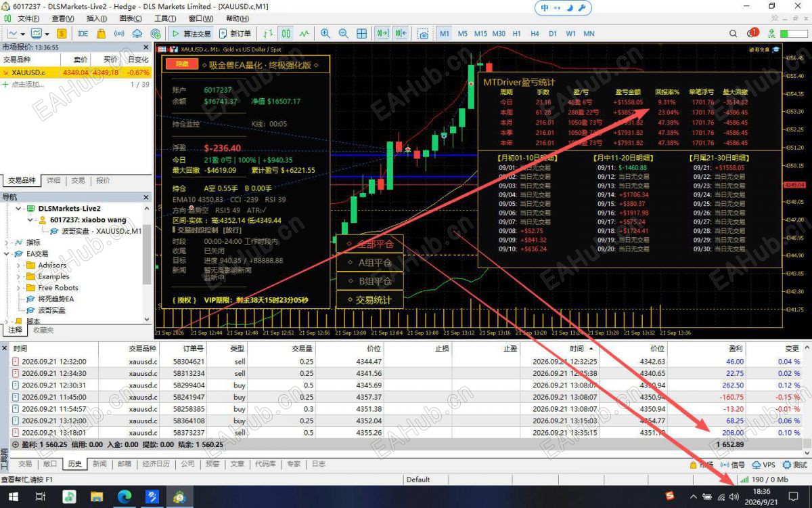Viewport: 812px width, 508px height.
Task: Open File Explorer from the taskbar
Action: click(96, 496)
